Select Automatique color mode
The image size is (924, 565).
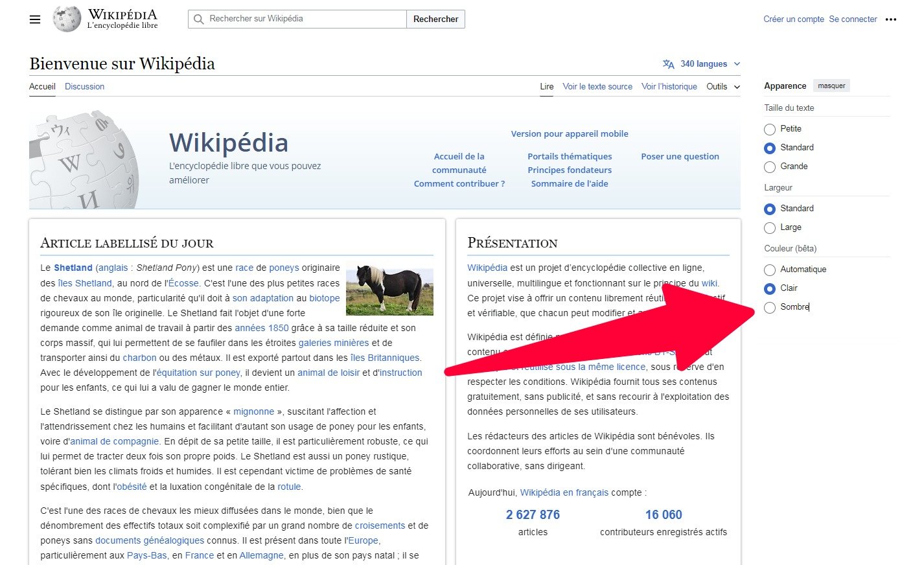click(770, 270)
